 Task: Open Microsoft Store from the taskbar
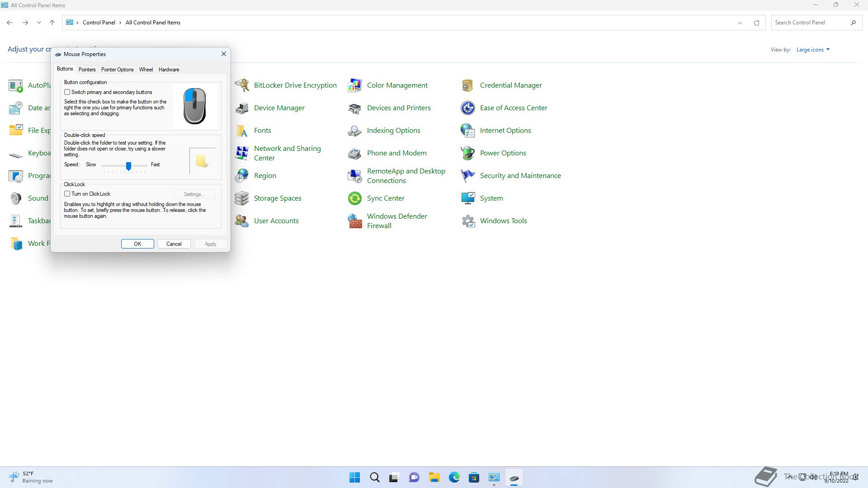coord(474,478)
